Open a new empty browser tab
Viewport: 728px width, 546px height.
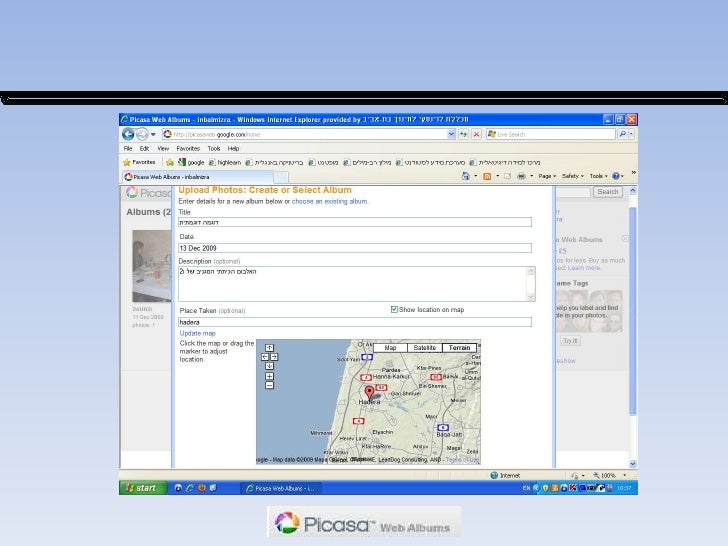click(281, 177)
